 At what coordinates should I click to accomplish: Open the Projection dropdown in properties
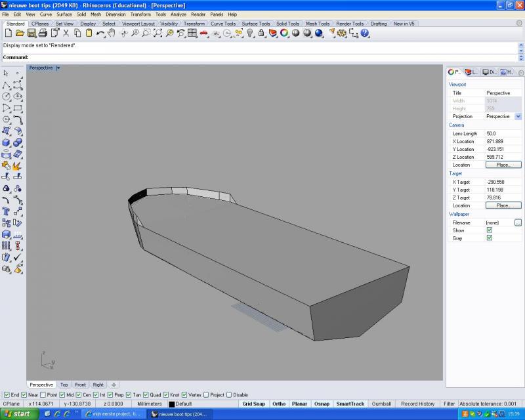[518, 116]
